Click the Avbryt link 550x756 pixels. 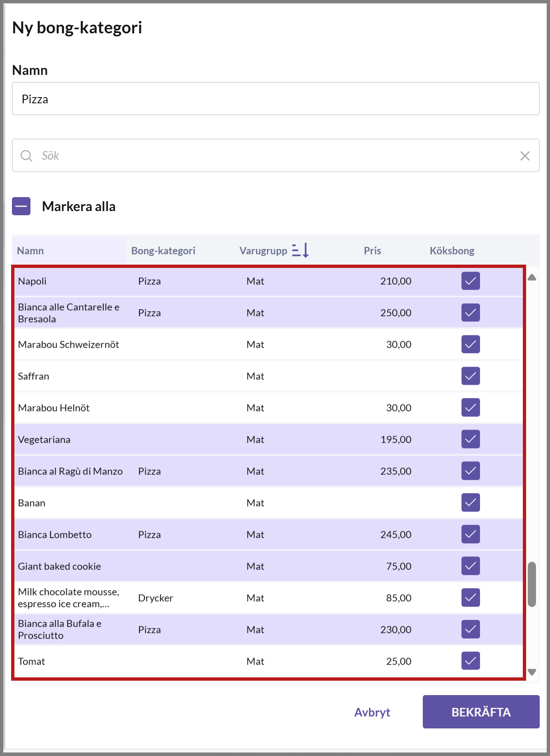coord(372,712)
